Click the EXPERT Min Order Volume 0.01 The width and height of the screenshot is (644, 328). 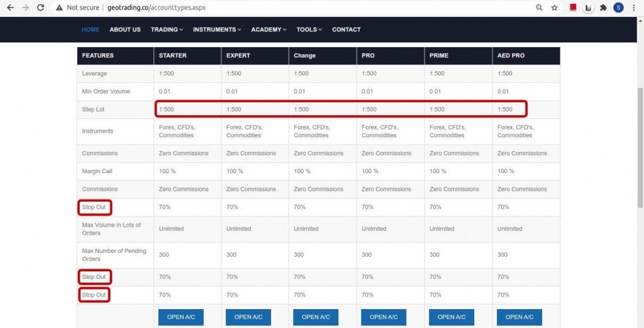[232, 91]
